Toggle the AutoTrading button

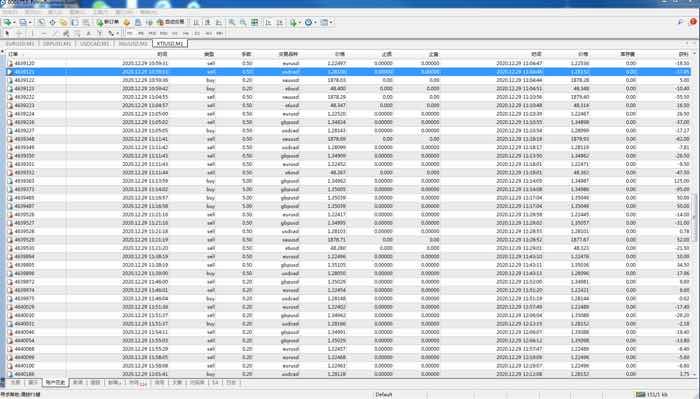click(x=171, y=22)
